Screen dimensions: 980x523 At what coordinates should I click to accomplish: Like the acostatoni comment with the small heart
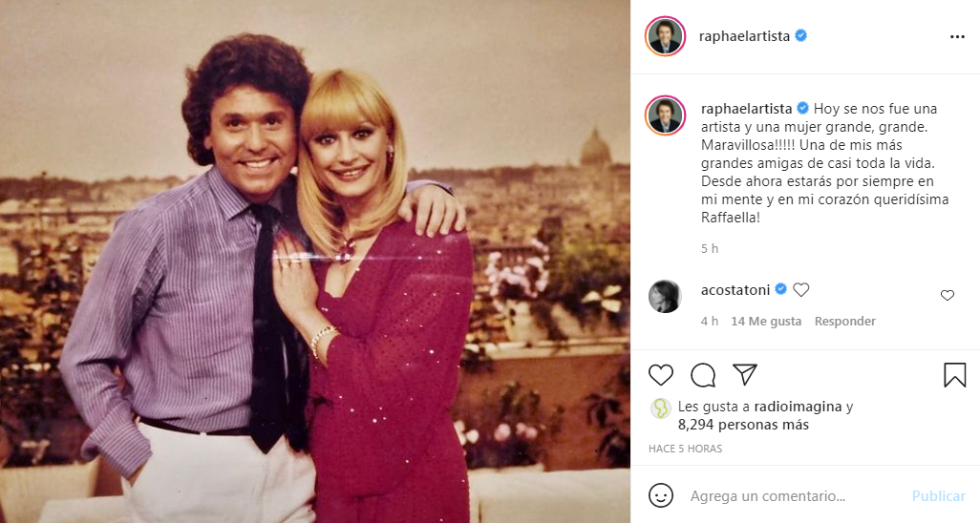(x=948, y=296)
